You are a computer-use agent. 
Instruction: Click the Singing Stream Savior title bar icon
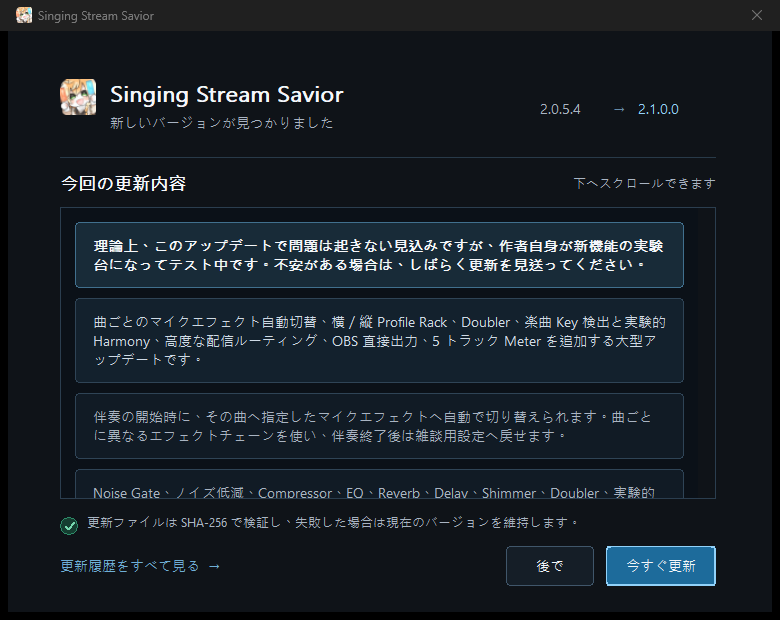pyautogui.click(x=24, y=15)
